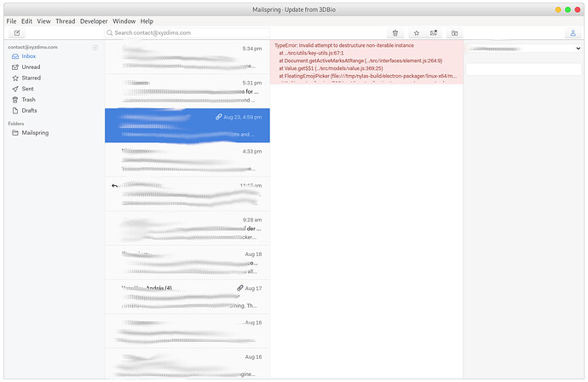Open the Window menu
Screen dimensions: 588x382
point(124,21)
